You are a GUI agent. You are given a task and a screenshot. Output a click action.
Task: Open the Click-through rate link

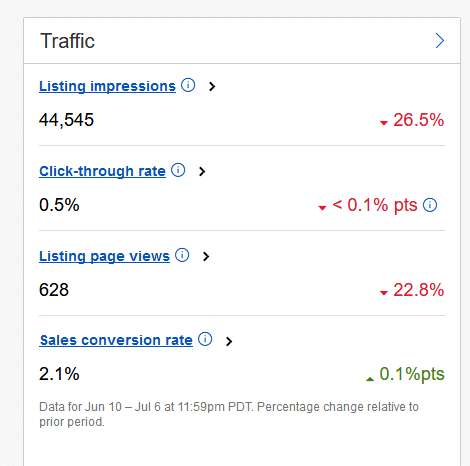pyautogui.click(x=102, y=171)
